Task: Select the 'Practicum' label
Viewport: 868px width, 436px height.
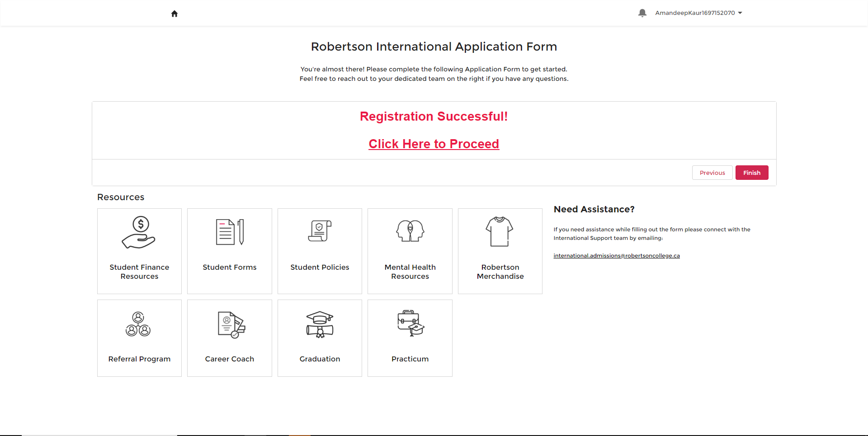Action: click(x=410, y=359)
